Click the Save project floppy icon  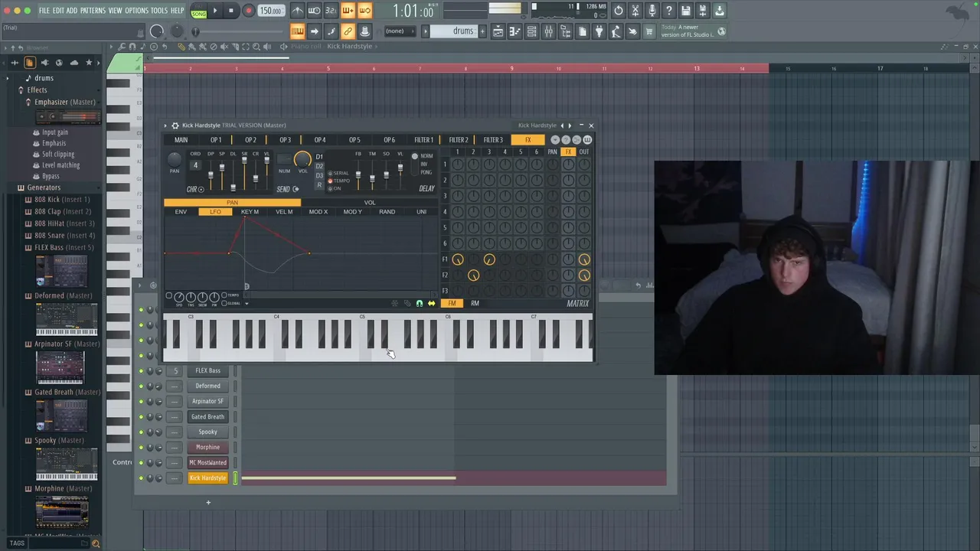click(686, 11)
